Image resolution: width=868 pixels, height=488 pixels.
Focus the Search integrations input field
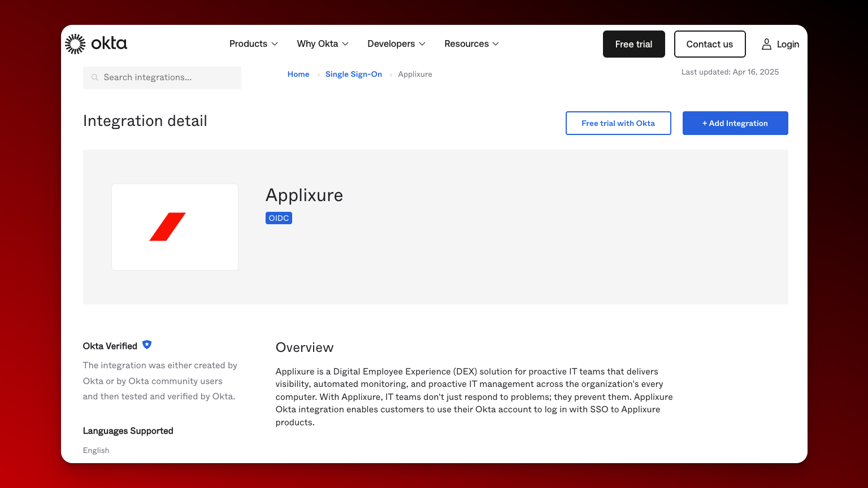tap(162, 77)
